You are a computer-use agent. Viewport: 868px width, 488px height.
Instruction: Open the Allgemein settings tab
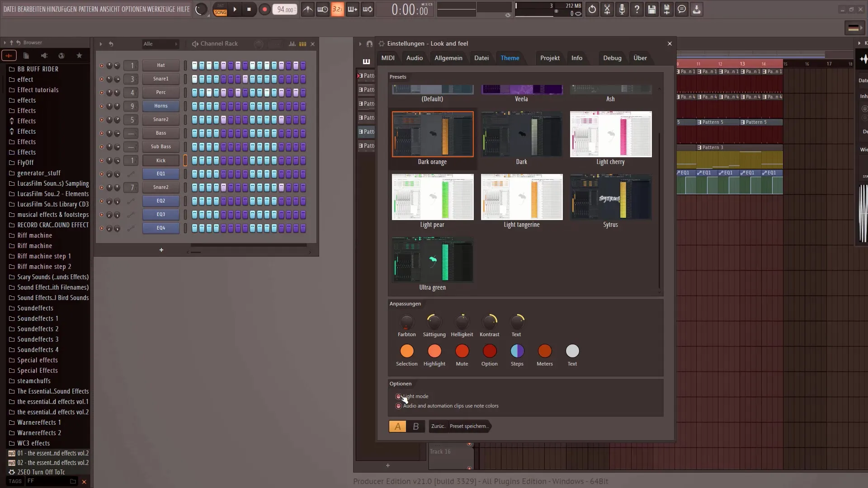coord(448,58)
